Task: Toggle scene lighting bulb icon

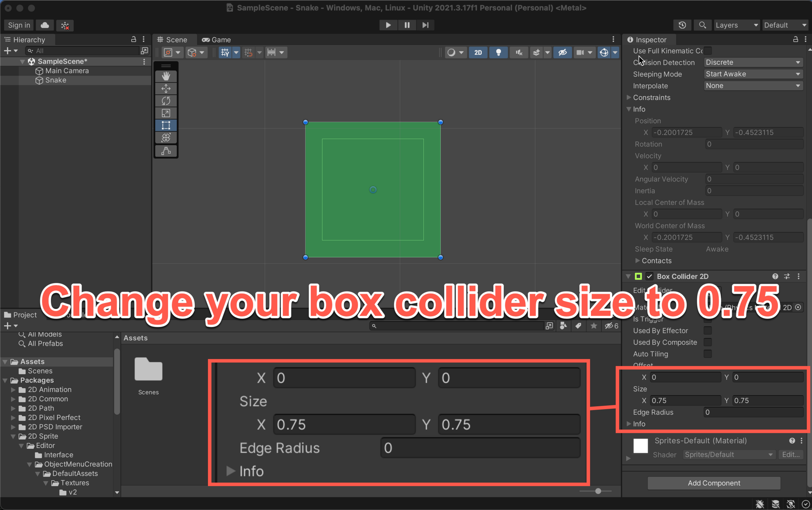Action: 498,53
